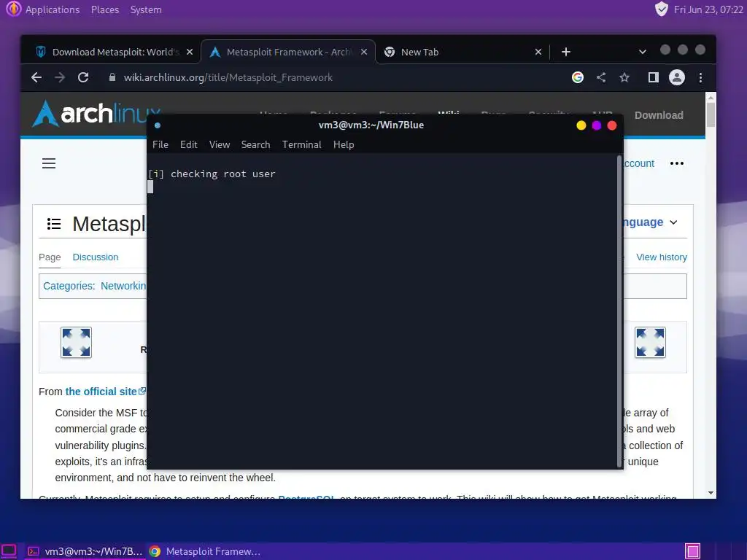Image resolution: width=747 pixels, height=560 pixels.
Task: Switch to Chrome window in taskbar
Action: point(205,551)
